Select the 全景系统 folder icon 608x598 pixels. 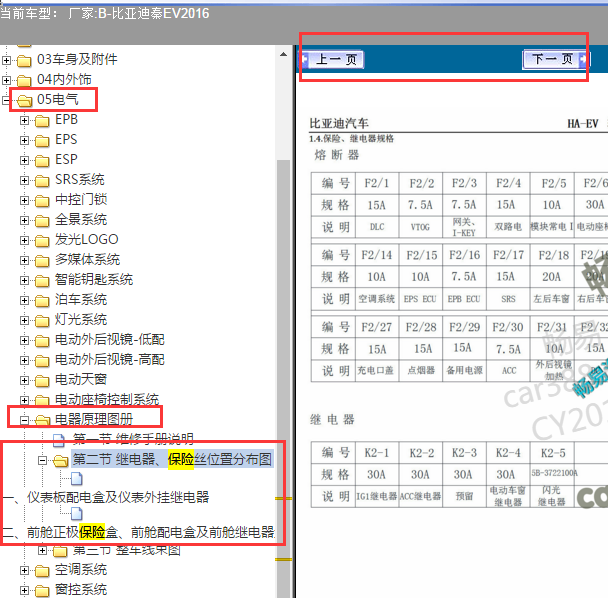[42, 221]
